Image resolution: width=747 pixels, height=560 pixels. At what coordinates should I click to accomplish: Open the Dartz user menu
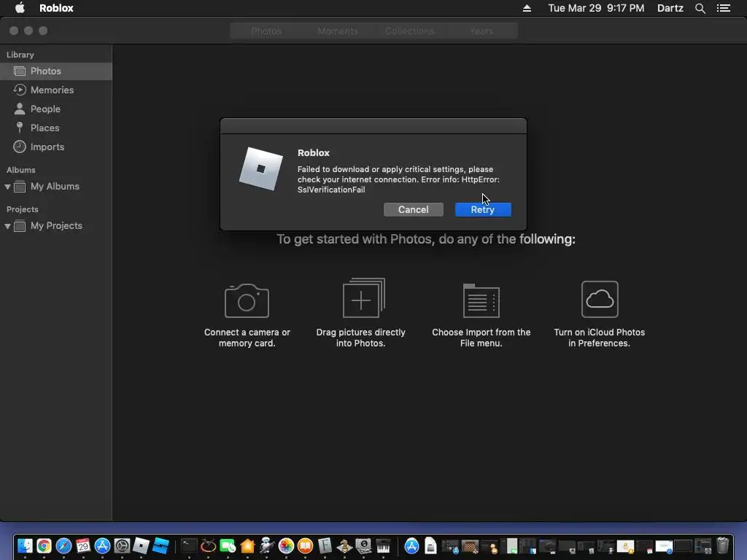[x=670, y=8]
